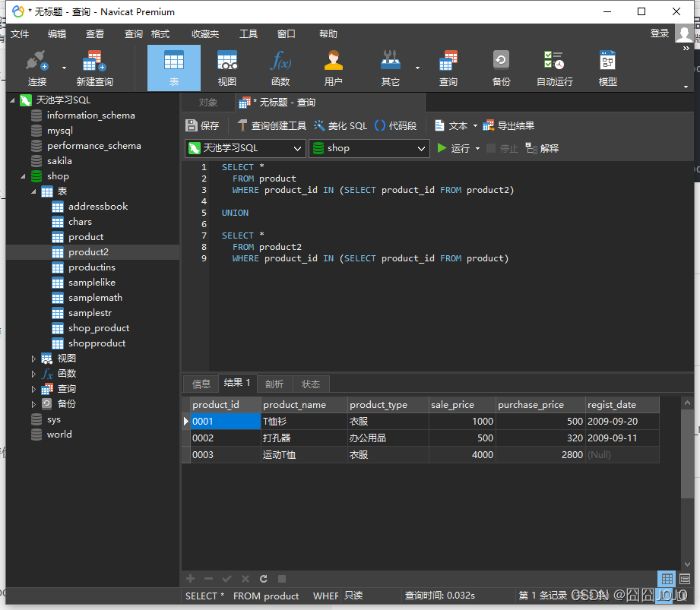Image resolution: width=700 pixels, height=610 pixels.
Task: Select the information_schema database
Action: (90, 115)
